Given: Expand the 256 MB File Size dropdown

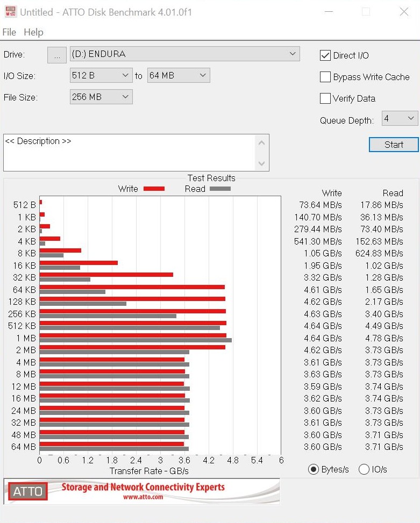Looking at the screenshot, I should (x=101, y=97).
